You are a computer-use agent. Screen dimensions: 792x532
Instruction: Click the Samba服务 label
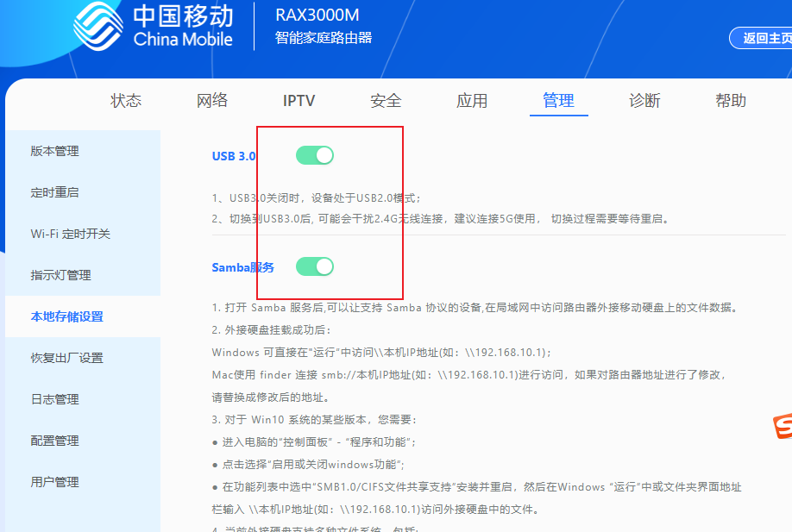[243, 267]
